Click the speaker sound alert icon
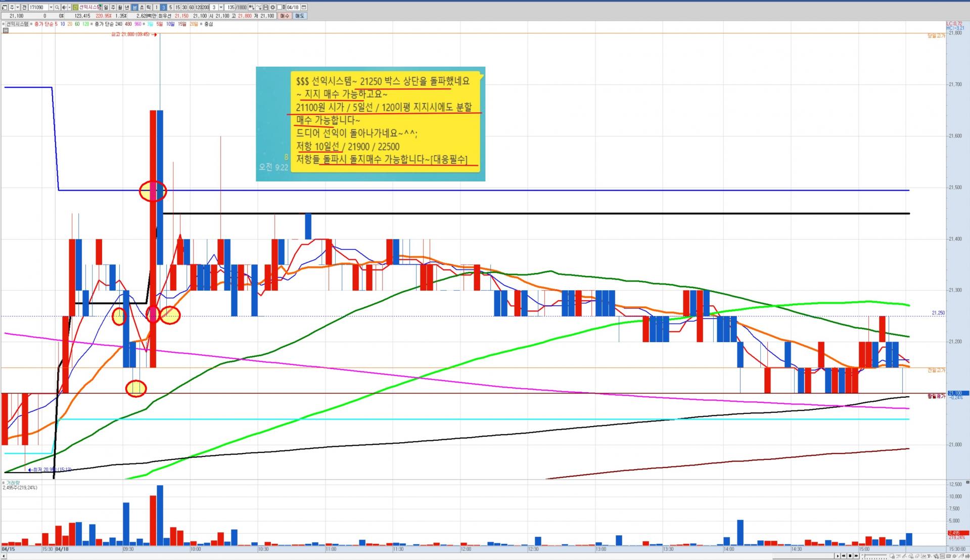The width and height of the screenshot is (970, 560). (64, 8)
